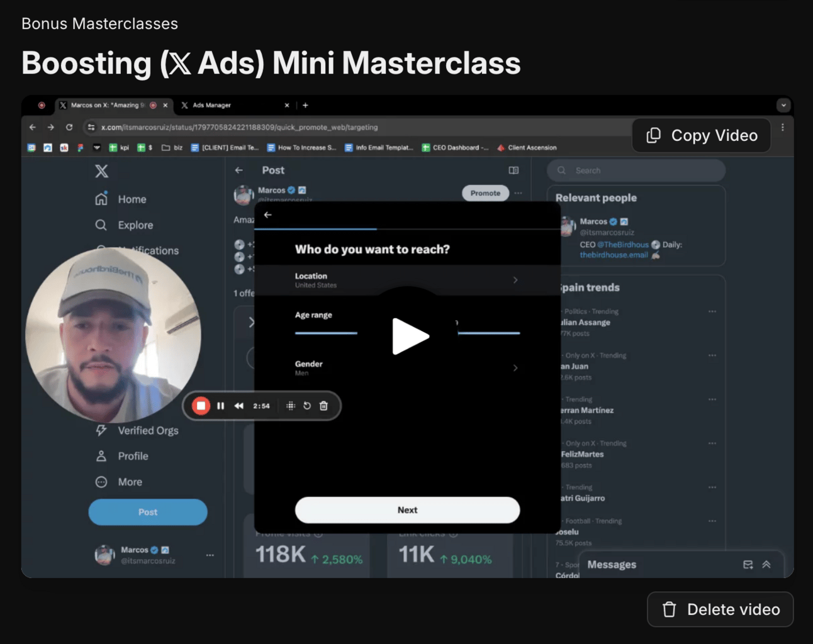
Task: Click the browser forward arrow
Action: click(51, 127)
